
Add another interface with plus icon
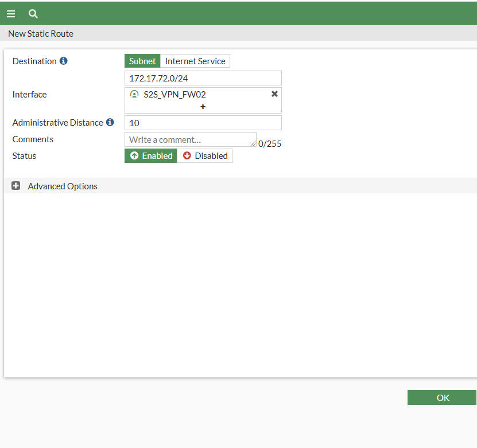click(203, 107)
